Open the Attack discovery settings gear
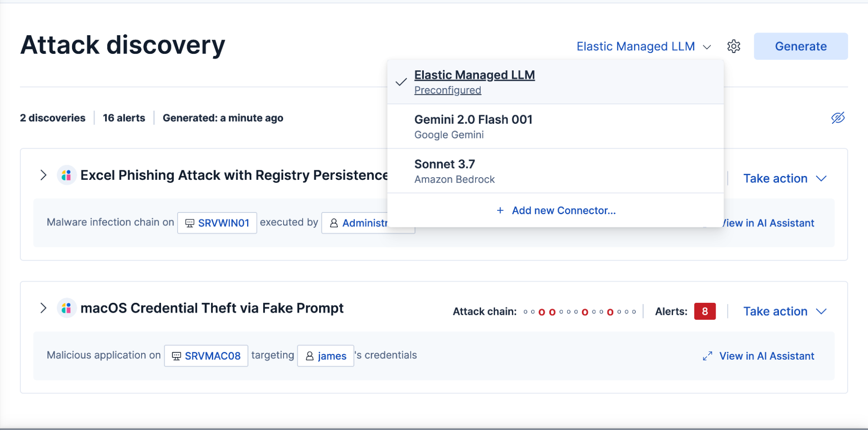The image size is (868, 431). (733, 46)
